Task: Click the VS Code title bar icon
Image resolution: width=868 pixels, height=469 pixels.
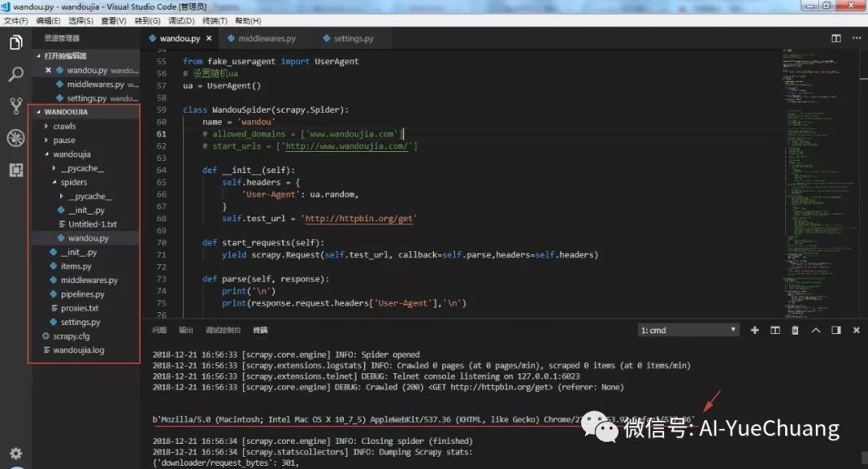Action: tap(6, 6)
